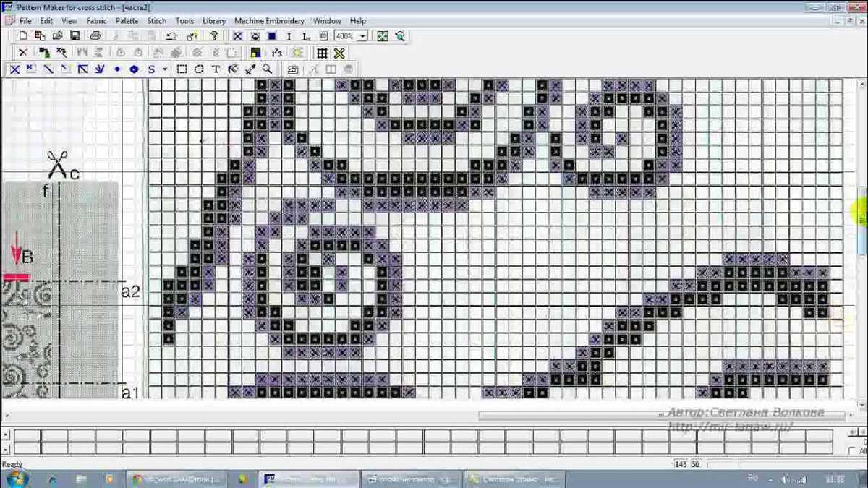Click the vertical scrollbar thumb at right
Image resolution: width=868 pixels, height=488 pixels.
[862, 221]
